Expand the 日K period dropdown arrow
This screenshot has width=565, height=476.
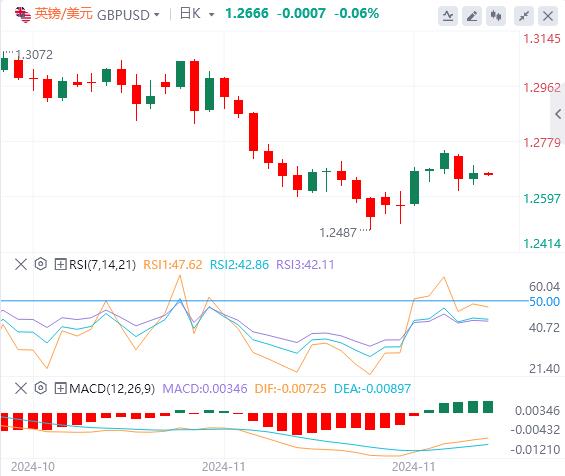point(212,15)
